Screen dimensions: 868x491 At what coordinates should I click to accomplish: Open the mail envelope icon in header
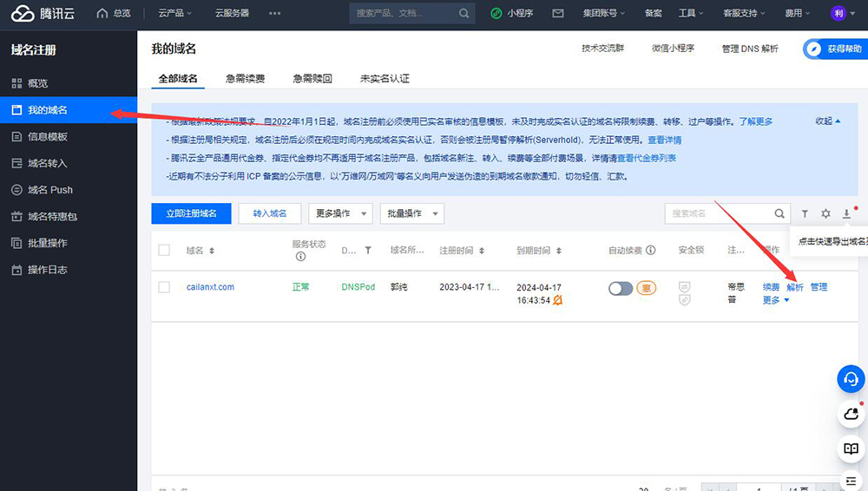[x=557, y=13]
